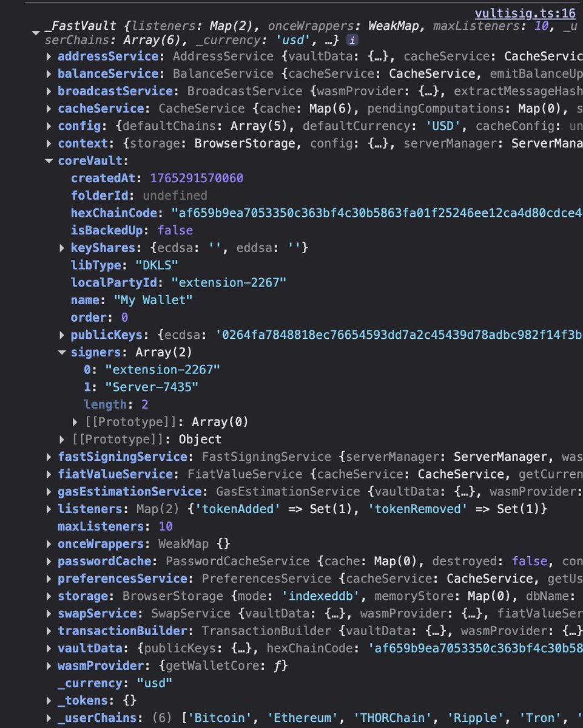Expand the onceWrappers WeakMap property

(49, 544)
